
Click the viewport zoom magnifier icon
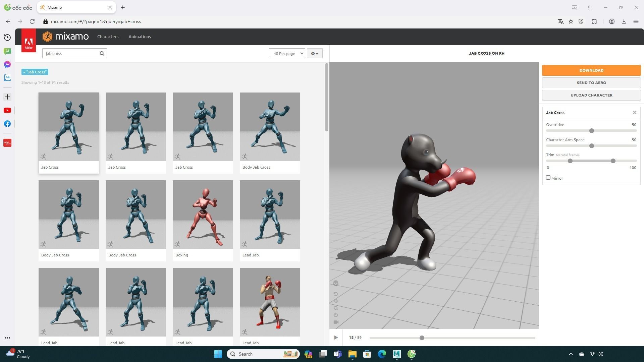click(x=336, y=308)
